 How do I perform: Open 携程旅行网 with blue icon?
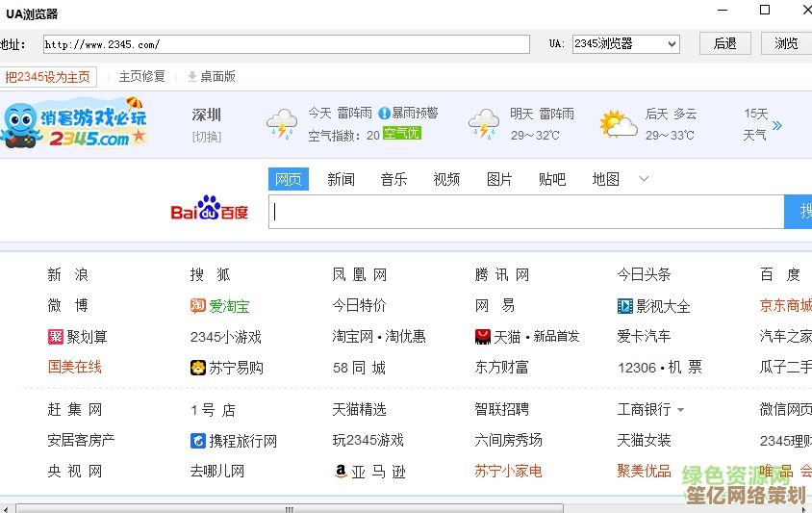tap(234, 441)
